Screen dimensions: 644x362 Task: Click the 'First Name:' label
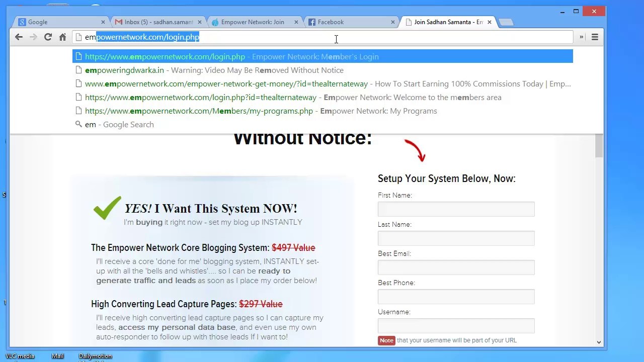point(395,195)
